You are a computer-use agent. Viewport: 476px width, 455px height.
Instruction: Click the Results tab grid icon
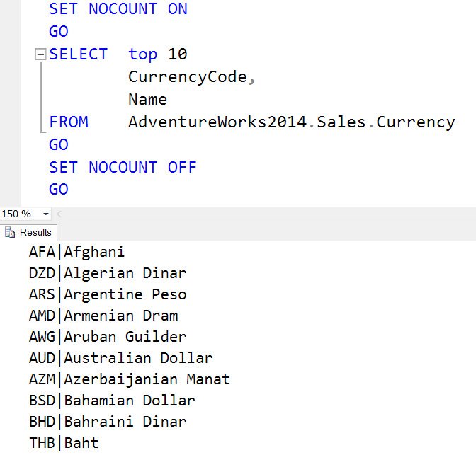[x=10, y=233]
